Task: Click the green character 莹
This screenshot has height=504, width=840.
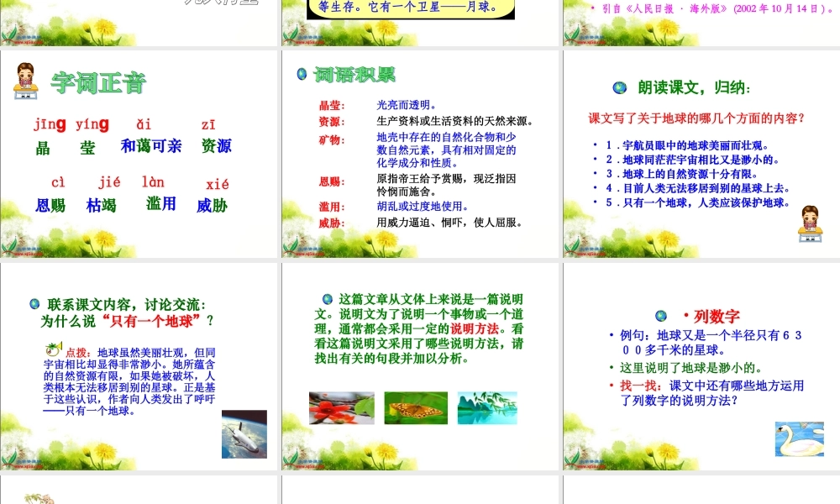Action: point(87,148)
